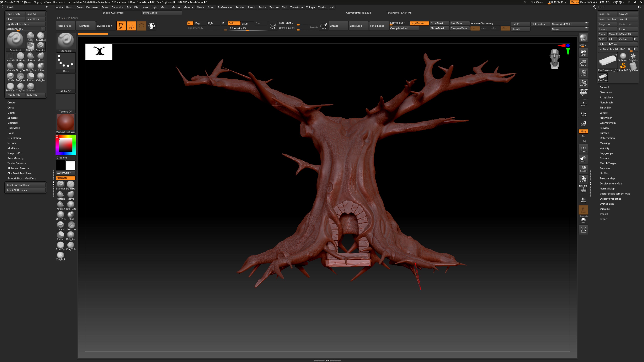Click the Frame mesh icon
The height and width of the screenshot is (362, 644).
(x=583, y=149)
